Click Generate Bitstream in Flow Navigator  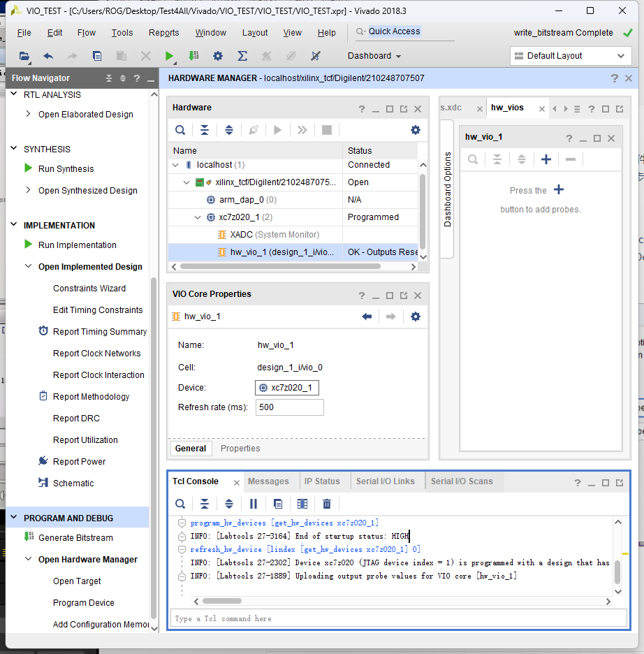click(x=75, y=537)
